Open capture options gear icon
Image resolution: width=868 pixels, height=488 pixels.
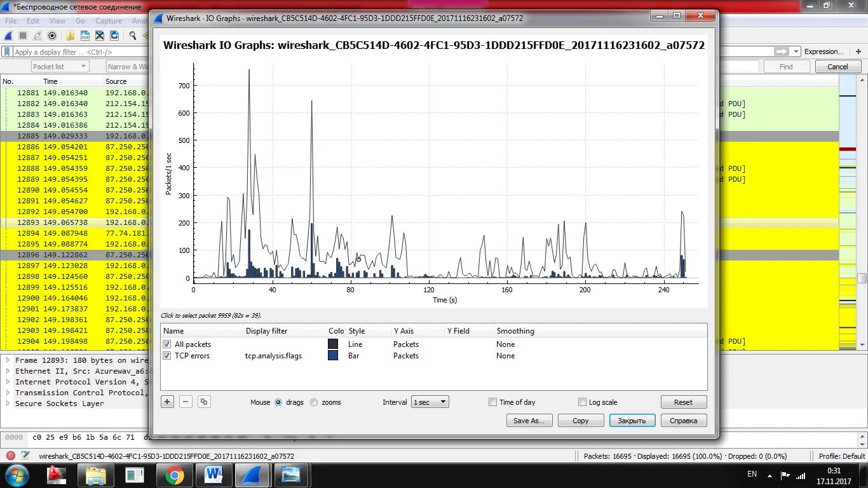(52, 36)
